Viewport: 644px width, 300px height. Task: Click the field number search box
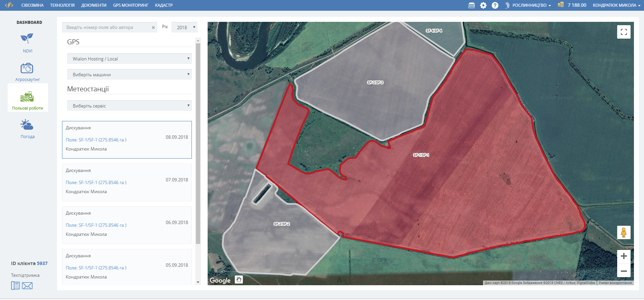pyautogui.click(x=107, y=28)
